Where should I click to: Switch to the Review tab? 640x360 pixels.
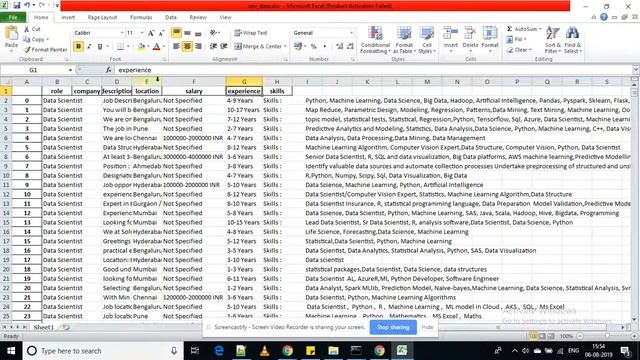click(198, 18)
